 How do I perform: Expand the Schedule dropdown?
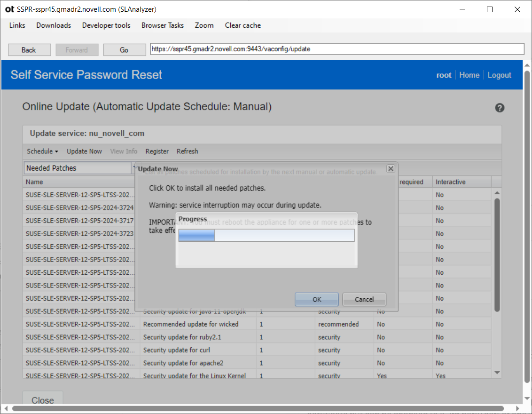coord(41,151)
